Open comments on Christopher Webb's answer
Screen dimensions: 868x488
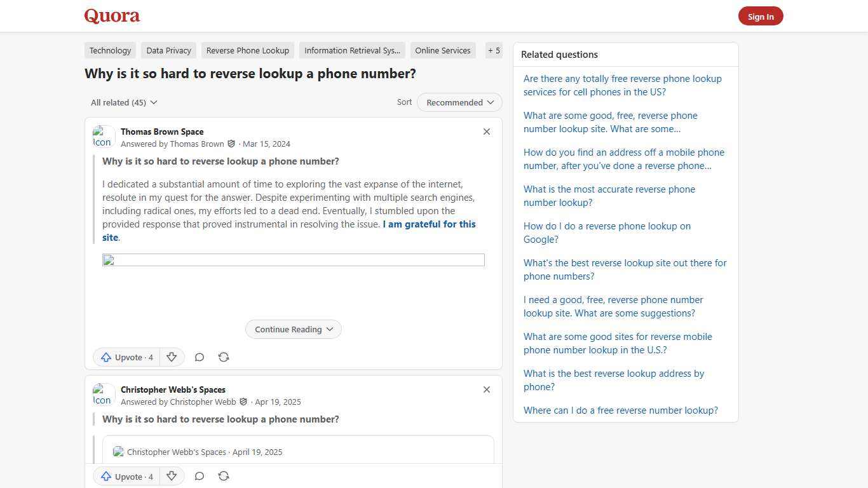click(x=200, y=476)
